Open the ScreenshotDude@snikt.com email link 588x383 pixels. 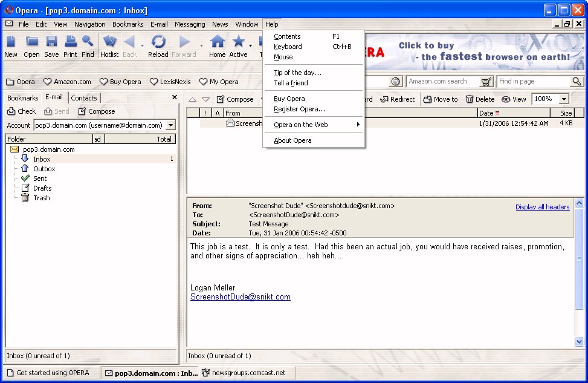pyautogui.click(x=241, y=297)
